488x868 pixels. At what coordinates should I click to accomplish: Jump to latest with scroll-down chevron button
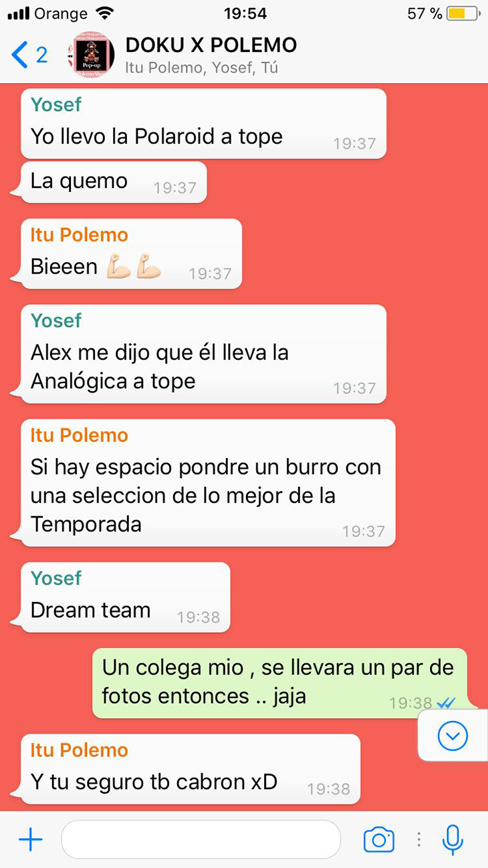(x=453, y=736)
